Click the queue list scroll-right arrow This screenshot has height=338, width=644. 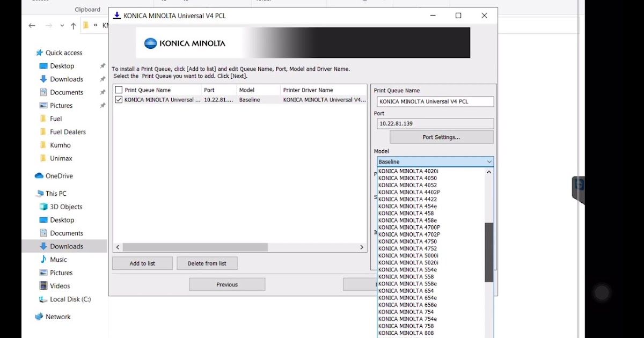[x=362, y=247]
